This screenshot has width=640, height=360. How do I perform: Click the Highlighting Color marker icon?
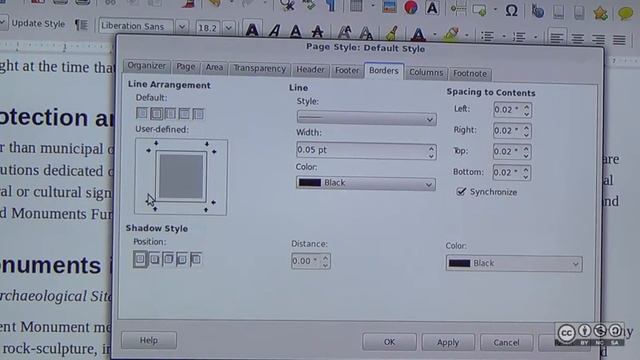click(x=450, y=34)
